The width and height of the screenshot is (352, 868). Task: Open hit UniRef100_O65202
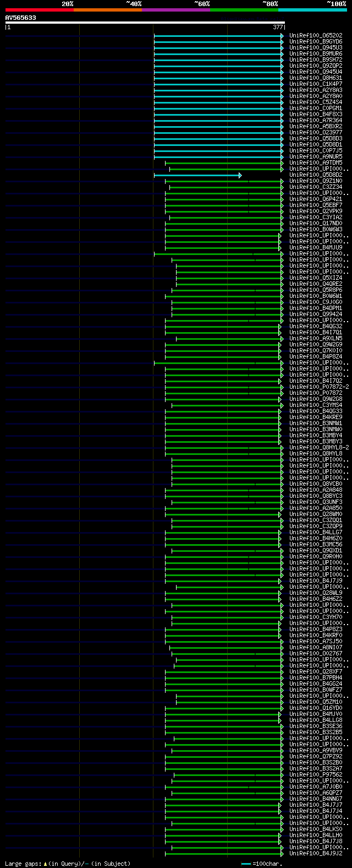(x=316, y=36)
